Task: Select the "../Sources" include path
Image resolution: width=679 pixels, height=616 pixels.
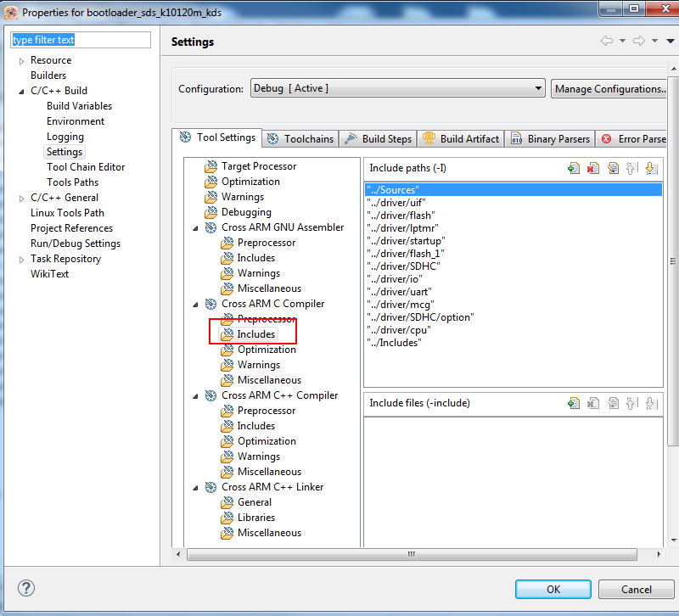Action: coord(513,189)
